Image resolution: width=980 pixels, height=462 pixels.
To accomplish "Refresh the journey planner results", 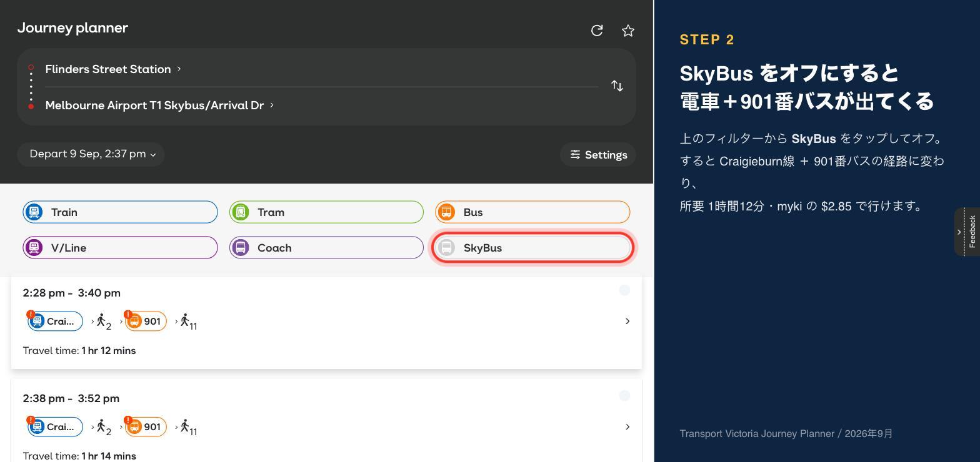I will tap(597, 31).
